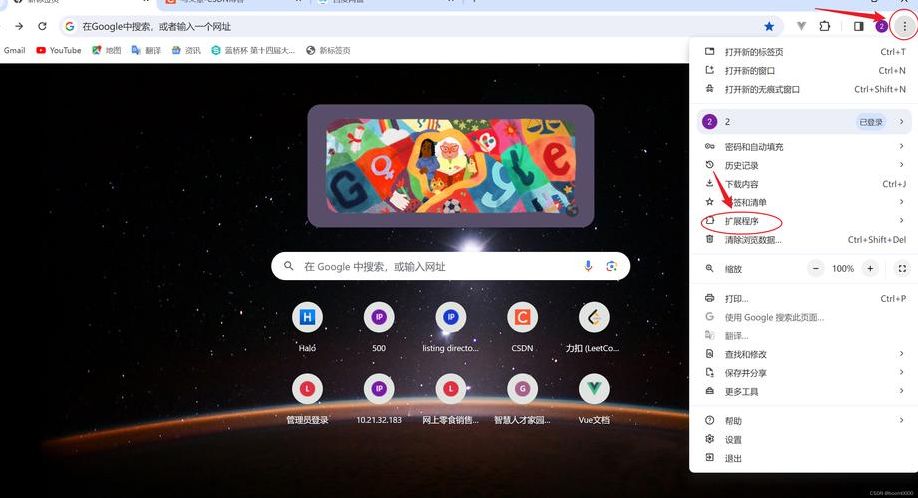
Task: Go forward with the arrow button
Action: (19, 26)
